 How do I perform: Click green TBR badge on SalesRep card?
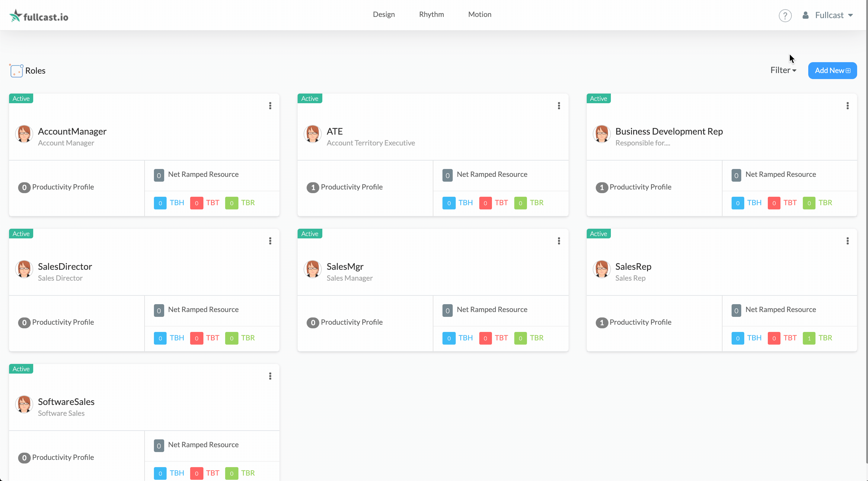[809, 338]
